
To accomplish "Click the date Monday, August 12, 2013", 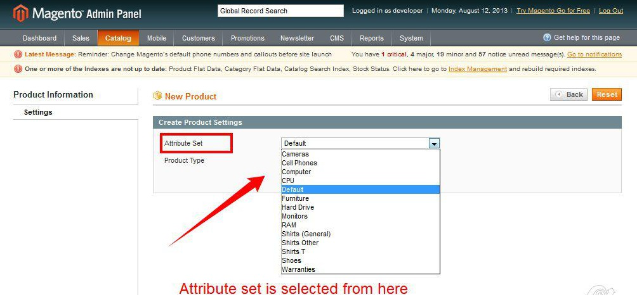I will 470,11.
